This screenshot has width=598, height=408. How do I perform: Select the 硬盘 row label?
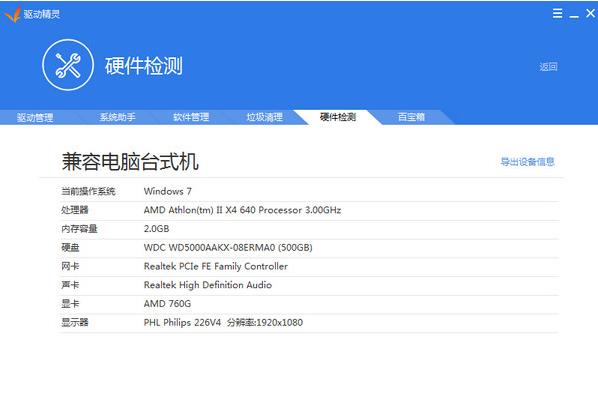70,247
